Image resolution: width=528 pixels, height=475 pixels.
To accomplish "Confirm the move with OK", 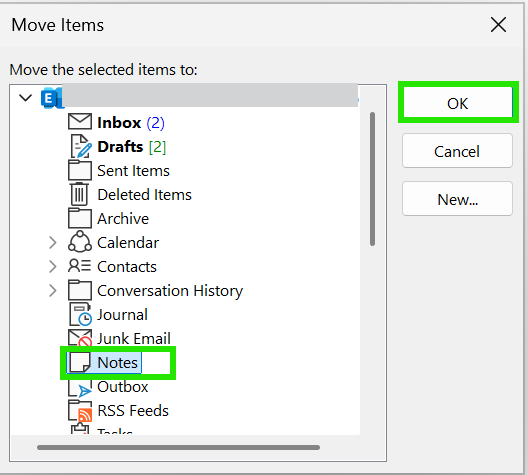I will [x=458, y=103].
